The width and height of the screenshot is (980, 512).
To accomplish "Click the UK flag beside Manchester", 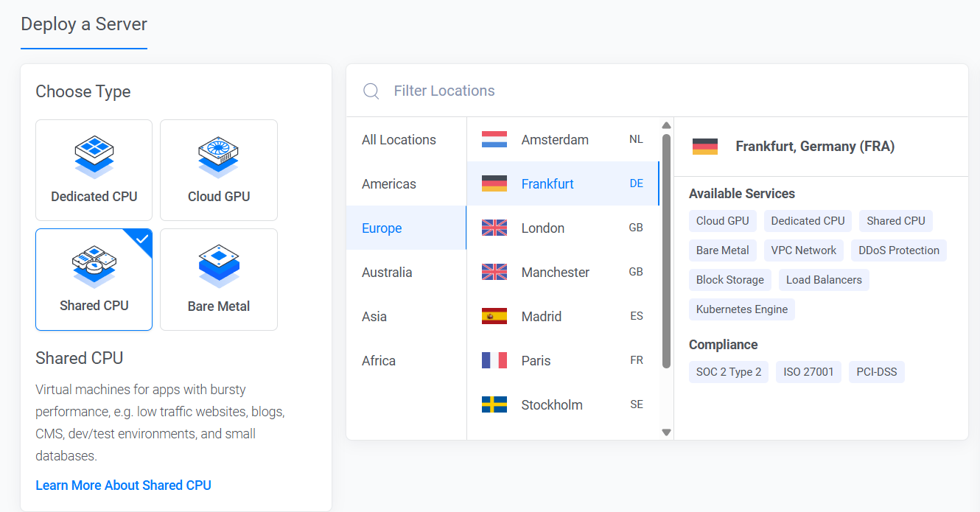I will tap(494, 272).
